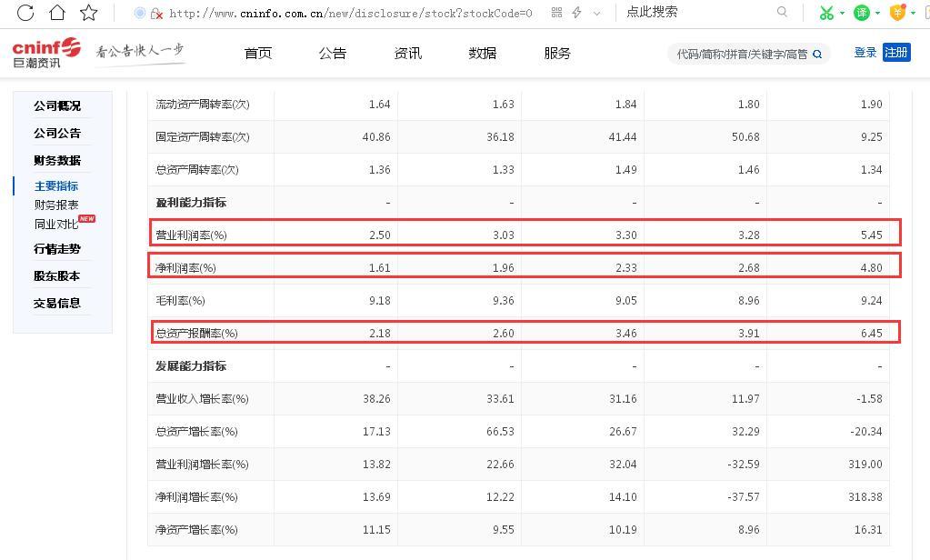Open the green scissors screenshot tool

tap(826, 13)
